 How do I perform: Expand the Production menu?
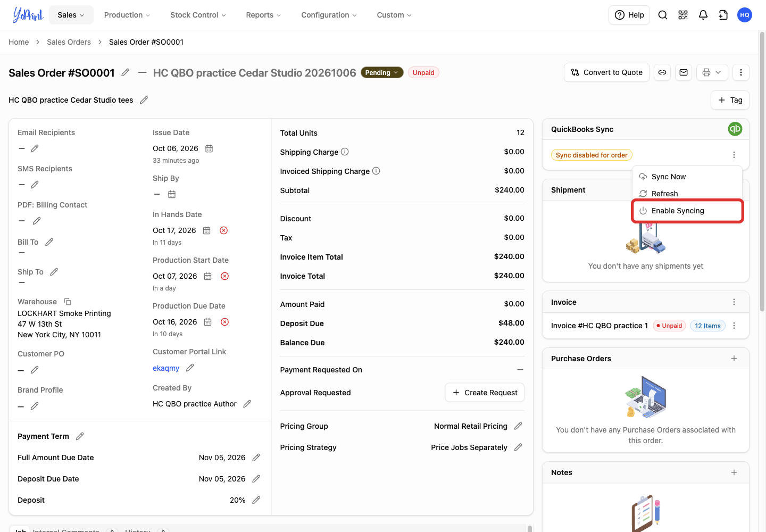(x=127, y=15)
